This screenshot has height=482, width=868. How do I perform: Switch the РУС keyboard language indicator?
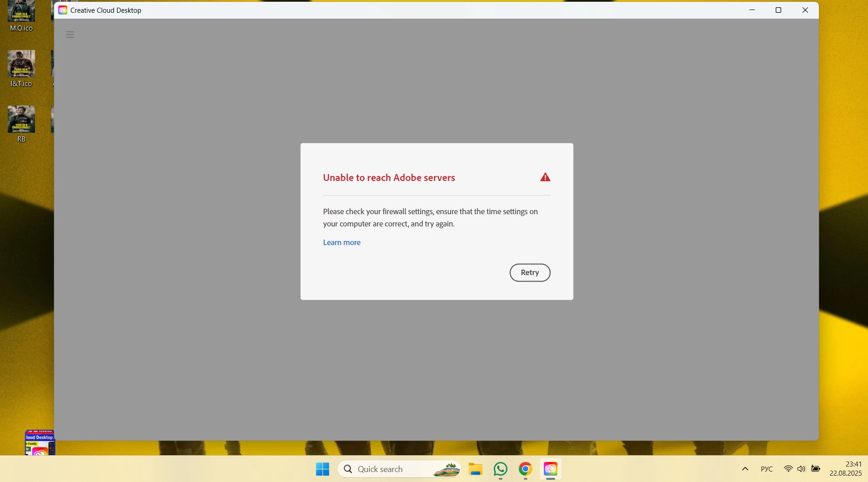767,469
